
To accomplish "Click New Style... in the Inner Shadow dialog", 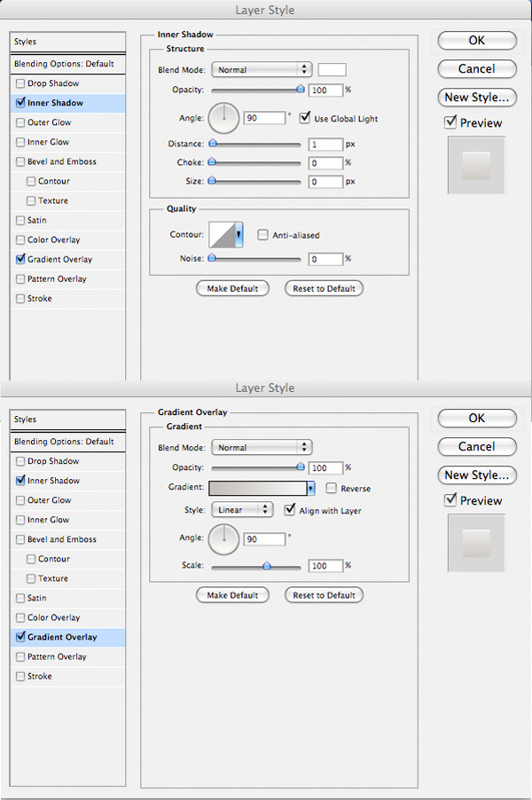I will (x=477, y=98).
